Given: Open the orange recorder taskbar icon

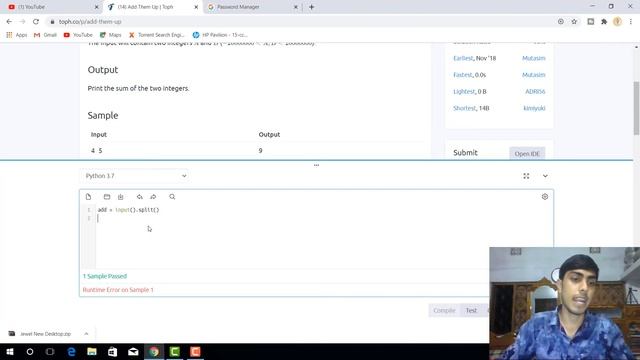Looking at the screenshot, I should point(195,352).
